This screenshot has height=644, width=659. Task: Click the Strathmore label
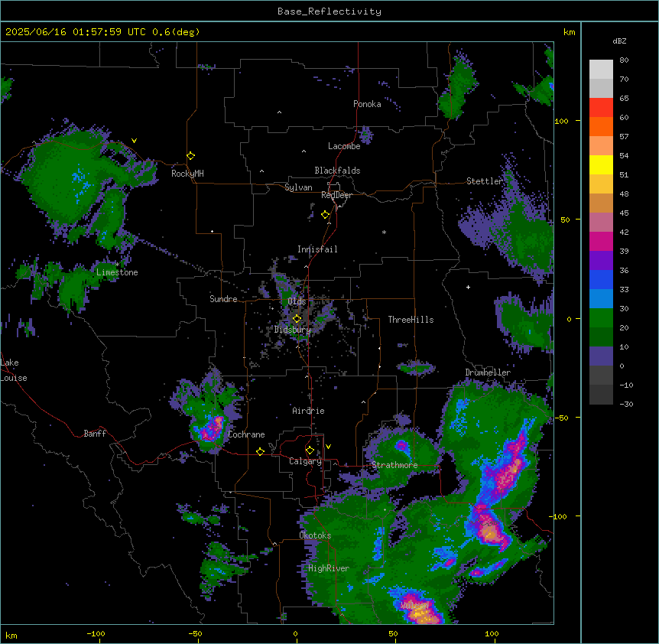394,465
